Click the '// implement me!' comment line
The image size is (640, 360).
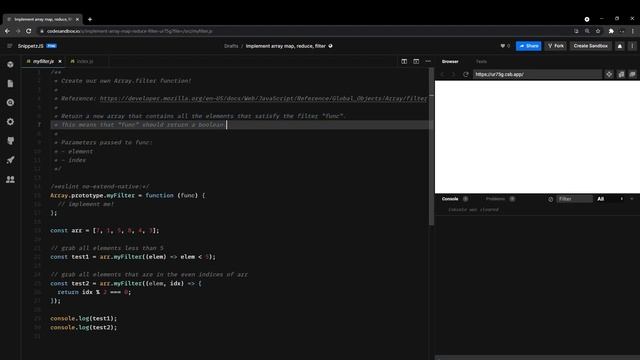86,204
